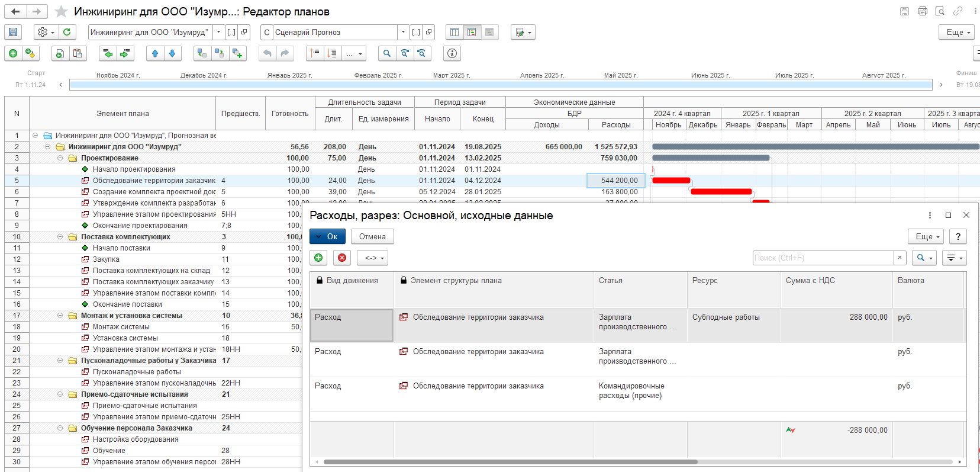Click the undo arrow in the toolbar

267,54
